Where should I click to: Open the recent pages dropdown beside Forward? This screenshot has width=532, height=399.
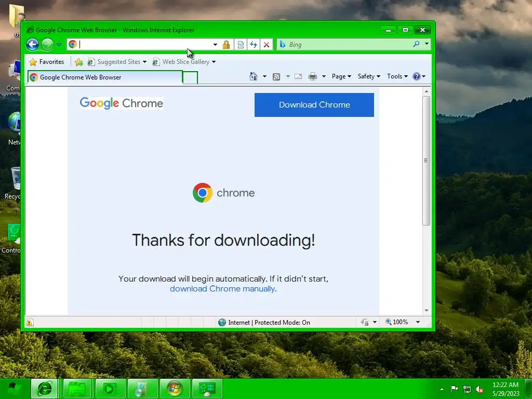tap(59, 45)
